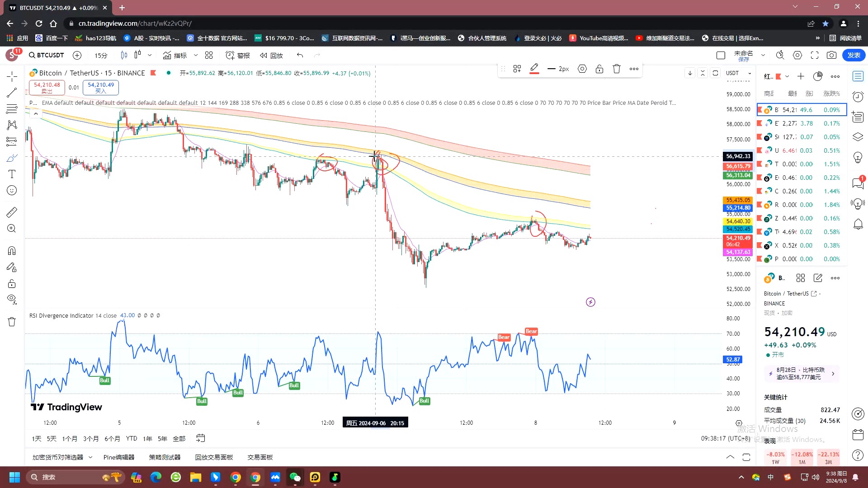
Task: Add symbol with plus icon
Action: (77, 55)
